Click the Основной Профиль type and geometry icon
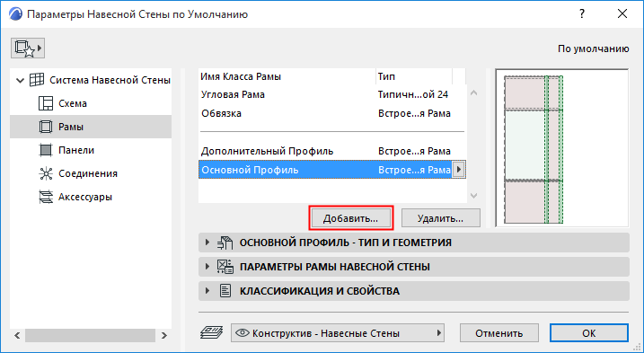This screenshot has height=353, width=644. pos(225,243)
